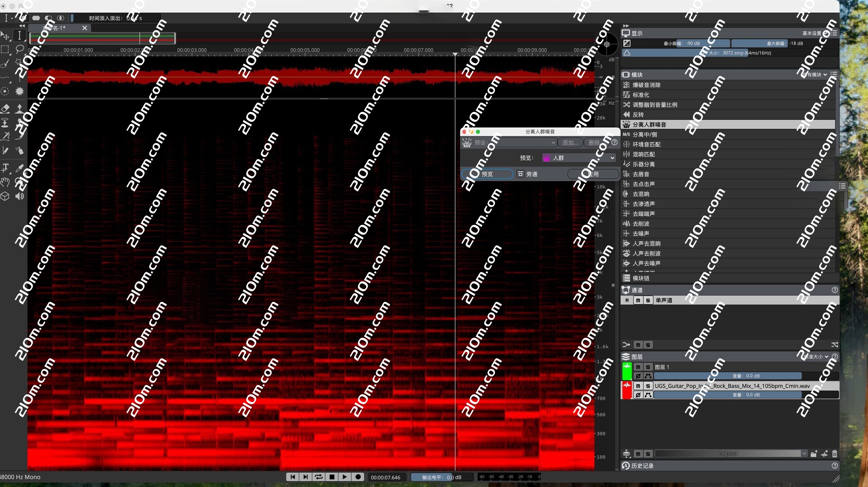Select the 乐器分离 module from the list
The image size is (868, 487).
(x=643, y=164)
